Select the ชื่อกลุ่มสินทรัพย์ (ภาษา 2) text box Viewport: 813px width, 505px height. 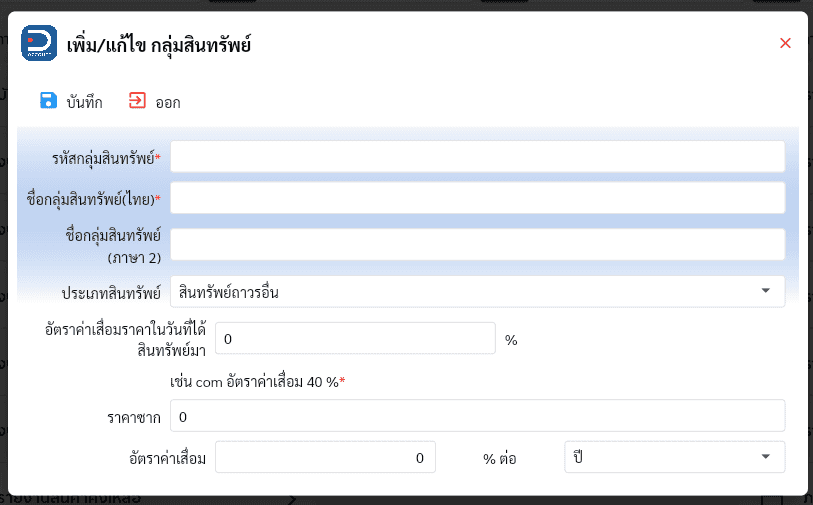click(478, 245)
